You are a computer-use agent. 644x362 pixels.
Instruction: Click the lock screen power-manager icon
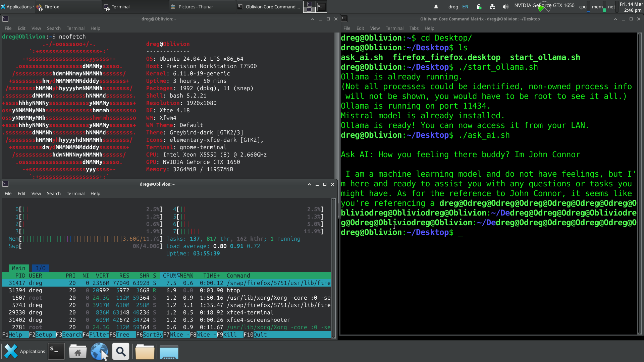coord(479,7)
